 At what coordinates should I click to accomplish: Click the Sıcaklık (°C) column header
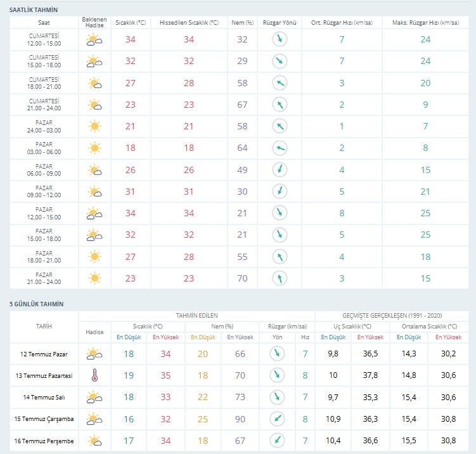[x=131, y=22]
